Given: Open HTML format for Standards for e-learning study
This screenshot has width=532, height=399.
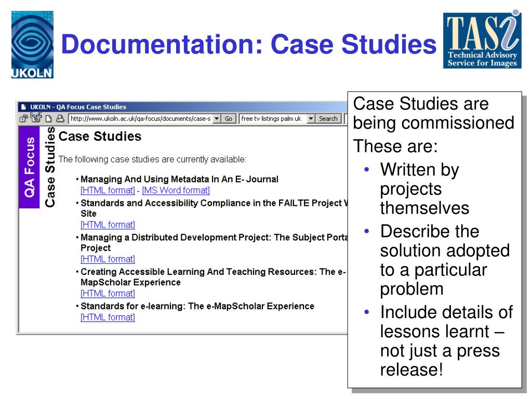Looking at the screenshot, I should [108, 317].
